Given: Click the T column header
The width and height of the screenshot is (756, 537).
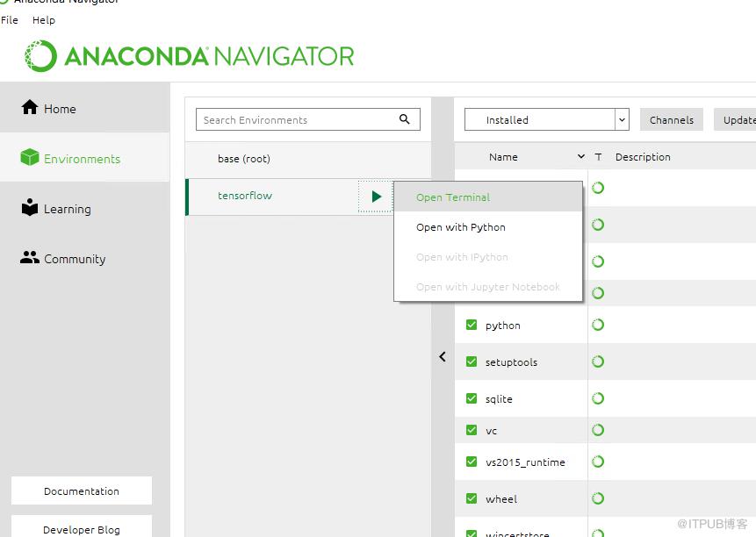Looking at the screenshot, I should [598, 156].
